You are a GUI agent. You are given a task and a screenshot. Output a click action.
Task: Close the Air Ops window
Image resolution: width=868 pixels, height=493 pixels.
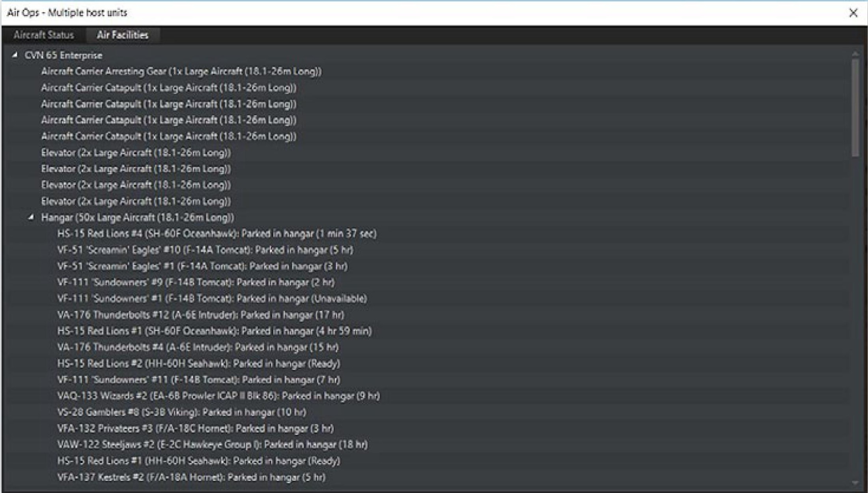(x=853, y=13)
